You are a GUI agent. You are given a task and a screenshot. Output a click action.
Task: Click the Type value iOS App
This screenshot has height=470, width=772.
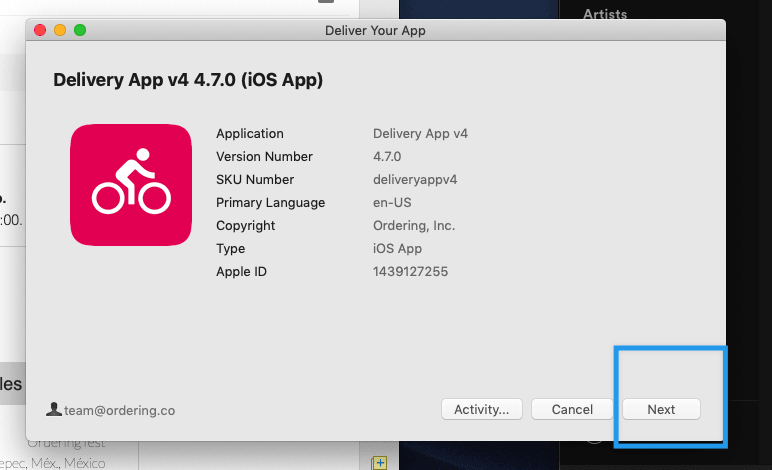(397, 249)
